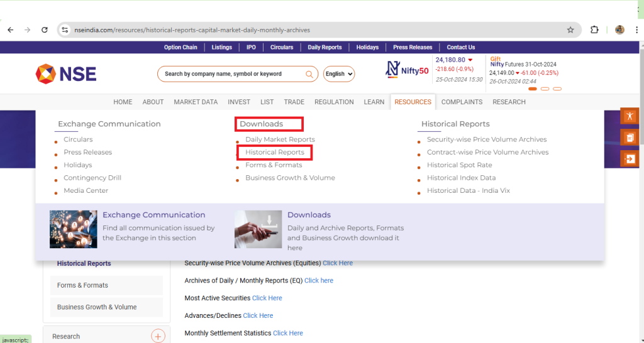Select Circulars under Exchange Communication

coord(78,139)
